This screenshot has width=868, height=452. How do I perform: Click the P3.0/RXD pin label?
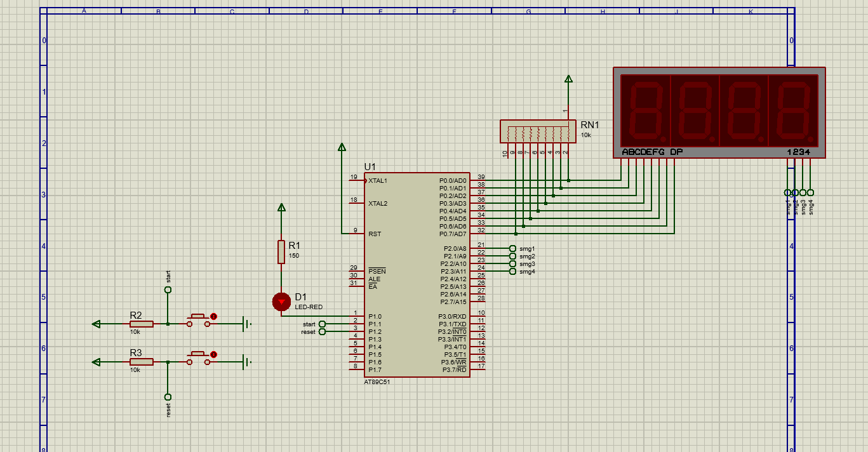452,317
